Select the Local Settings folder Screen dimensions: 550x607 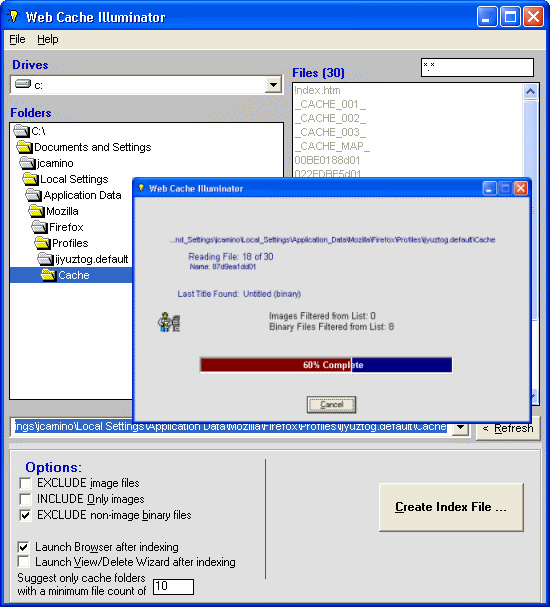74,179
